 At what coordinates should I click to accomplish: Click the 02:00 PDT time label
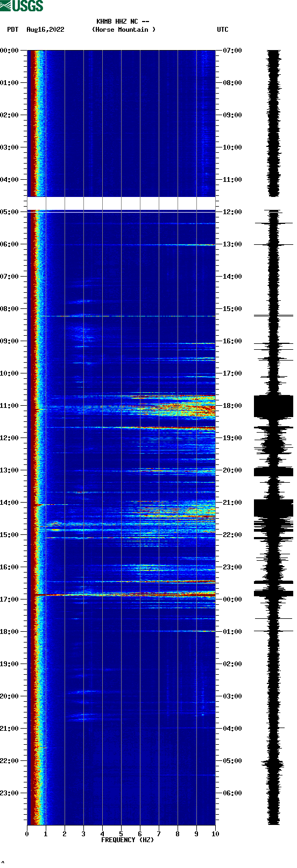(x=9, y=115)
